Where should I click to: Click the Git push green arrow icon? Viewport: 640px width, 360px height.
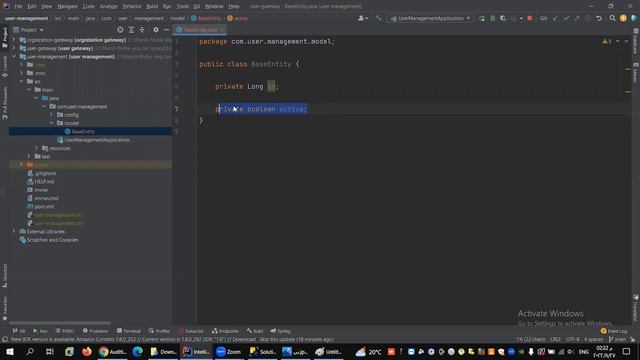click(577, 18)
